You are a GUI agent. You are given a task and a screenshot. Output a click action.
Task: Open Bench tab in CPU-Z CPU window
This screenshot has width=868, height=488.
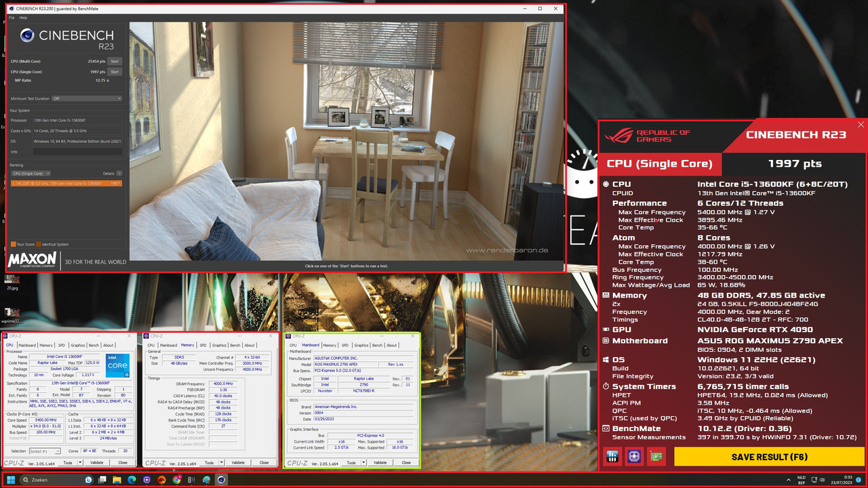(94, 345)
